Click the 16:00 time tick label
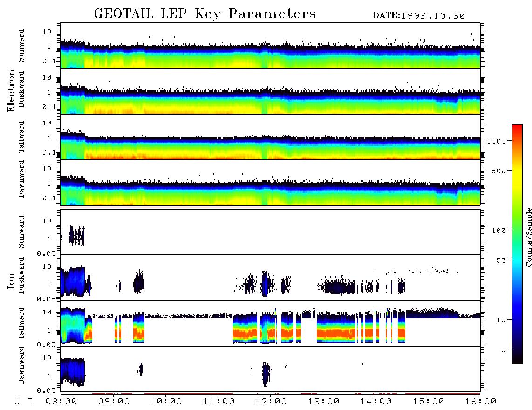532x410 pixels. 480,402
